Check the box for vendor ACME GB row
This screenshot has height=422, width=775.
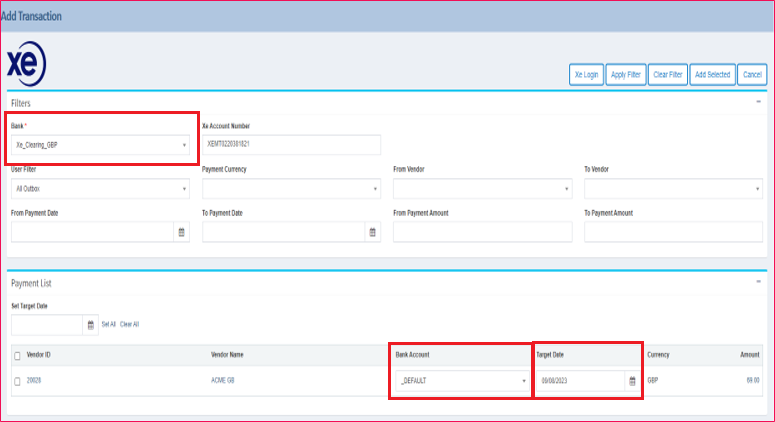pyautogui.click(x=17, y=381)
